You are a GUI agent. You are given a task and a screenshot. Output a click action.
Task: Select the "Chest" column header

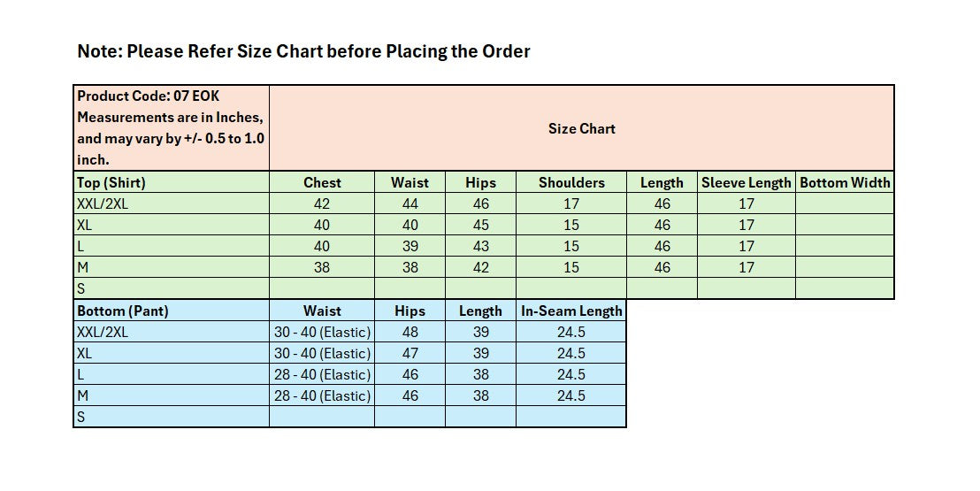pyautogui.click(x=322, y=182)
